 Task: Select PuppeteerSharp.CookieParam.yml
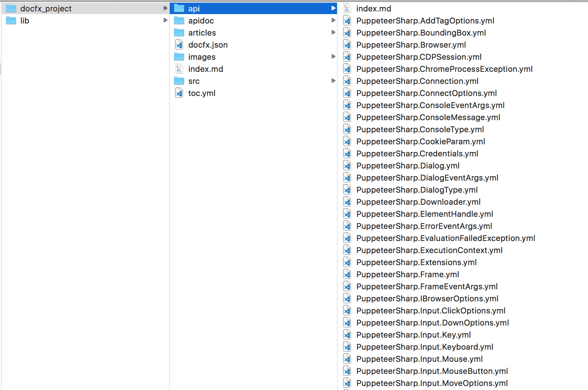(421, 142)
